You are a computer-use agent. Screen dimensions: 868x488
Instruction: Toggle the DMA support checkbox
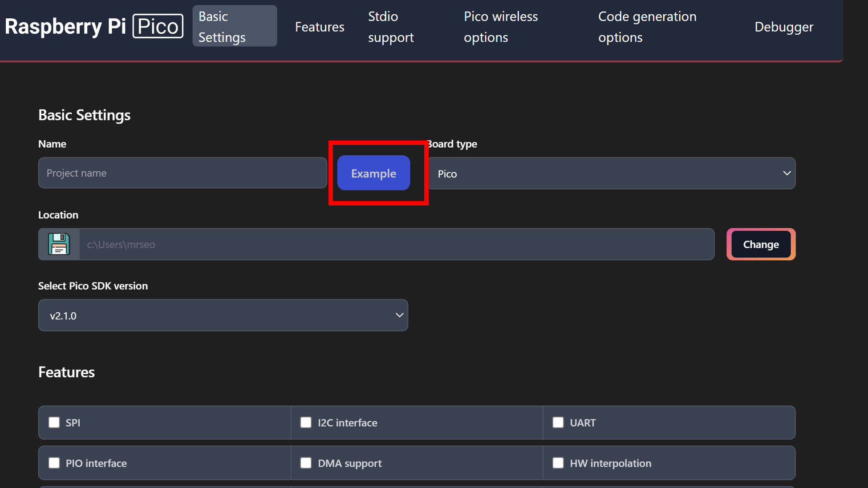pos(306,463)
